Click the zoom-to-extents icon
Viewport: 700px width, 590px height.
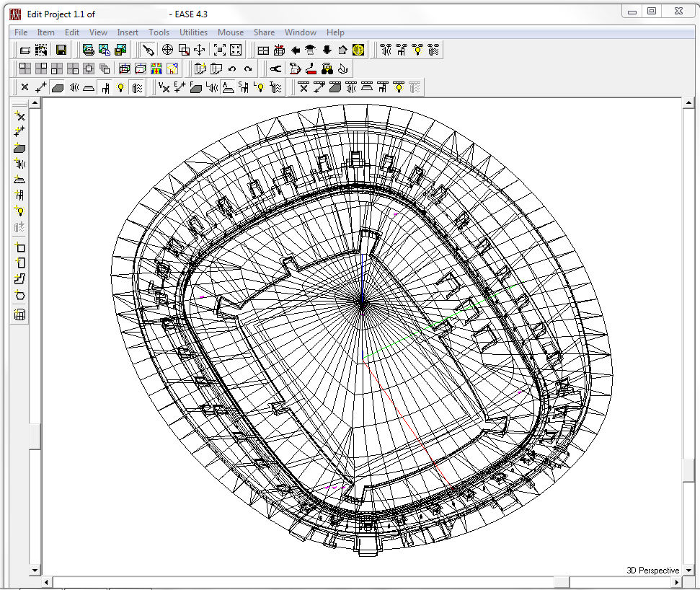pyautogui.click(x=220, y=50)
